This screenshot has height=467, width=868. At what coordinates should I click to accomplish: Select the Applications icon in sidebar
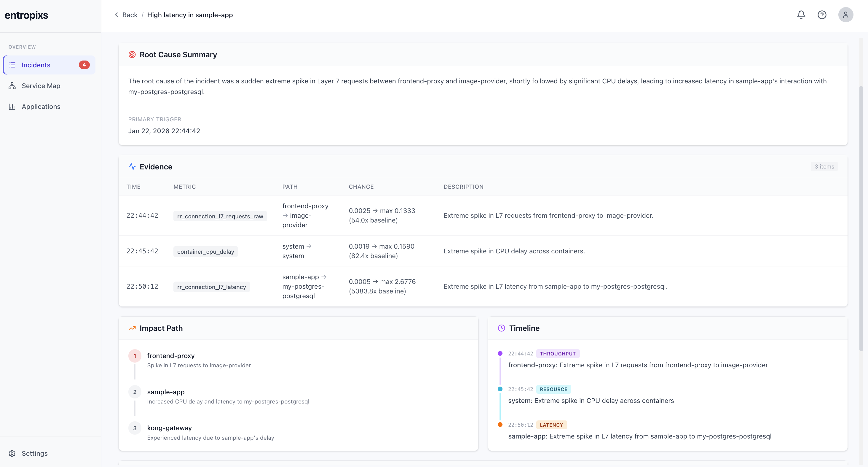12,107
